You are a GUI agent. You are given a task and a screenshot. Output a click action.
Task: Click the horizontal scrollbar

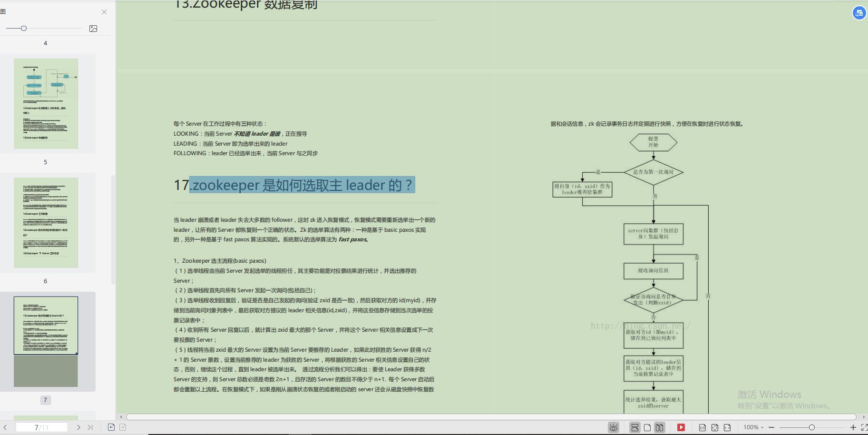491,417
